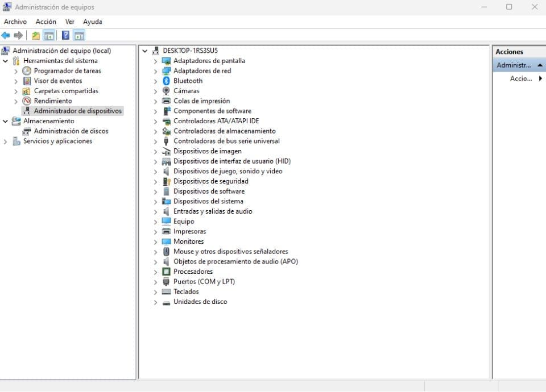Click the back navigation arrow in the toolbar

point(5,35)
